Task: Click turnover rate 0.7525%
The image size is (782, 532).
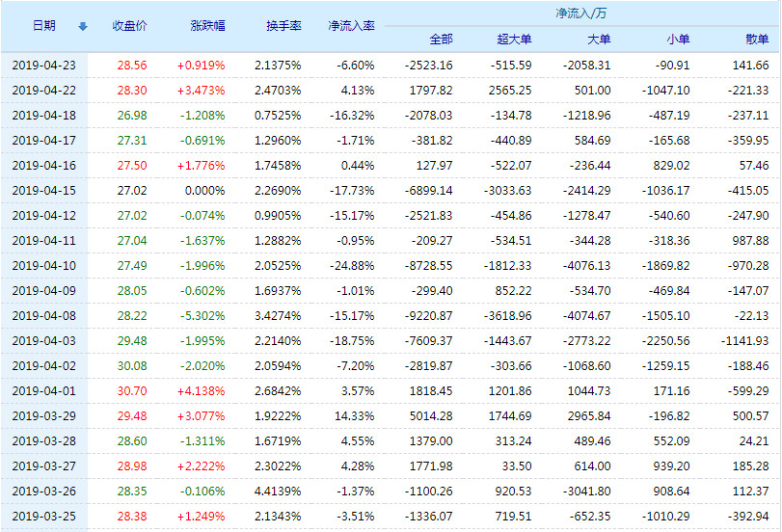Action: click(x=278, y=116)
